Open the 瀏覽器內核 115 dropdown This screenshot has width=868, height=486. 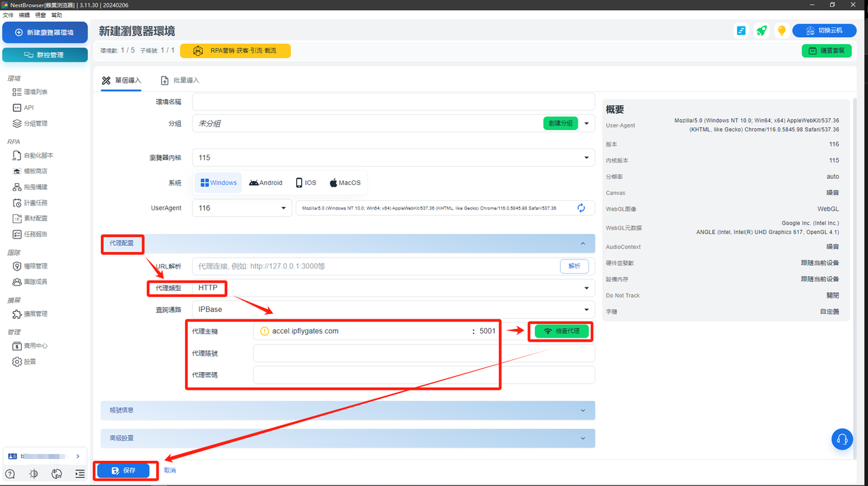coord(392,158)
